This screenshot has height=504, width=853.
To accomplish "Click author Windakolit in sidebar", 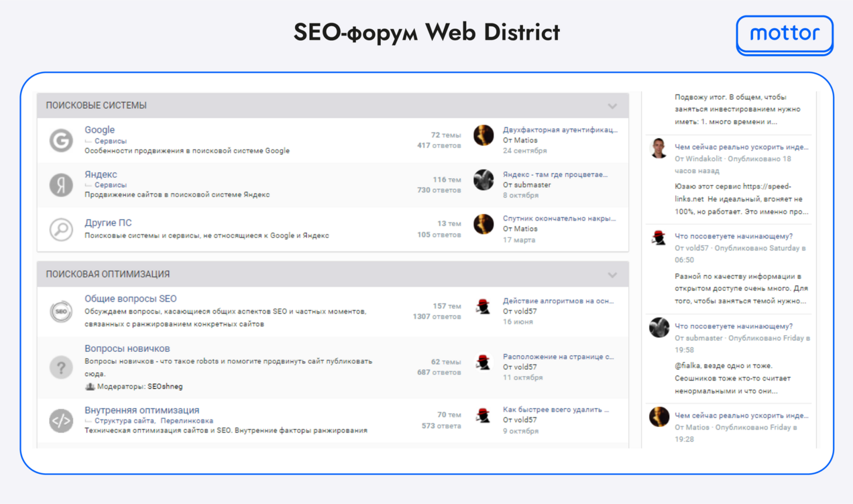I will click(703, 159).
